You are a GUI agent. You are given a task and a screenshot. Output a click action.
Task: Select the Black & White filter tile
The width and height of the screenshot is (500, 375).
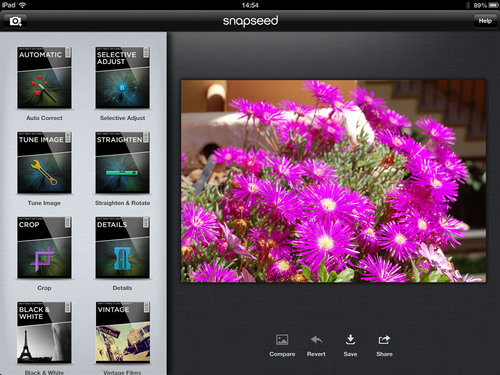44,333
